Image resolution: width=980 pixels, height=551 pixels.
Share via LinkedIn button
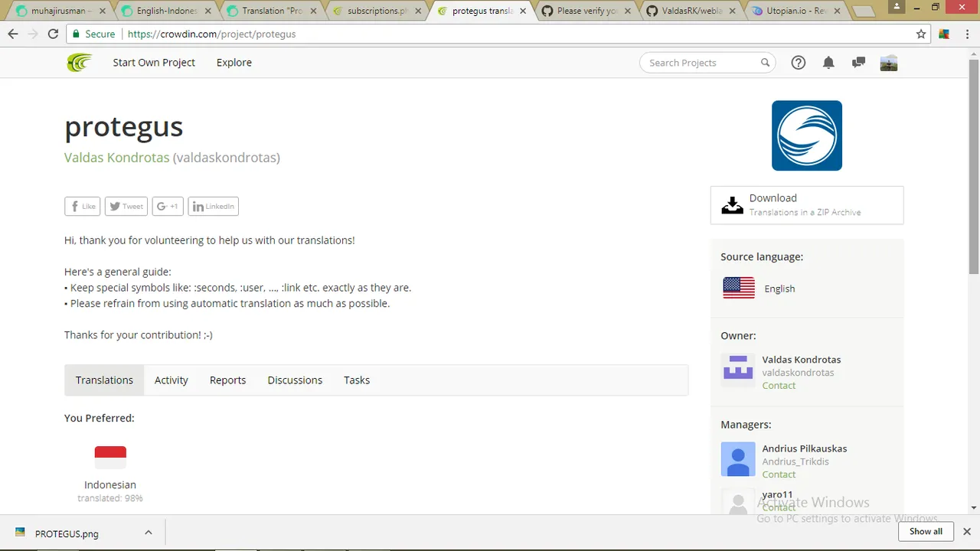click(213, 206)
